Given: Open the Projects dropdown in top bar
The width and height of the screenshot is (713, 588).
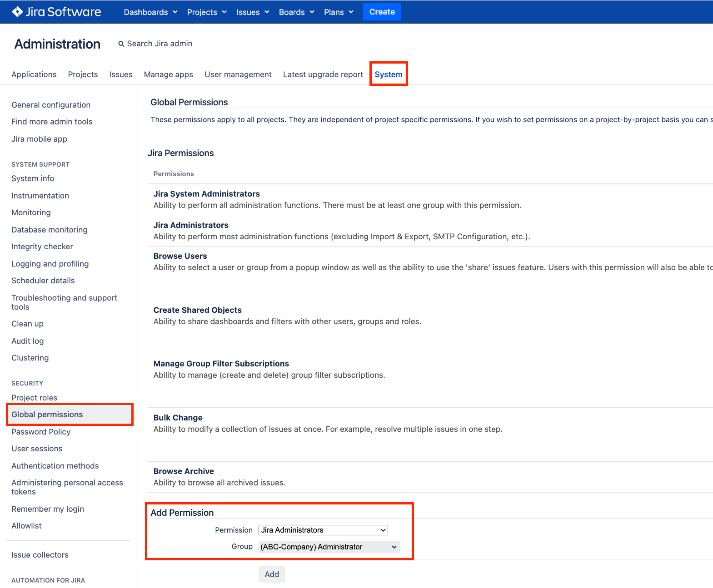Looking at the screenshot, I should [x=207, y=12].
